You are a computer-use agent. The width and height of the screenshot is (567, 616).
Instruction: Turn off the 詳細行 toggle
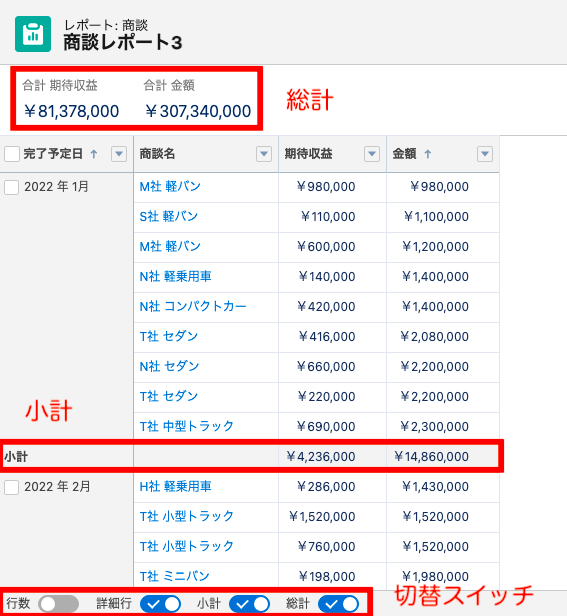[x=160, y=604]
